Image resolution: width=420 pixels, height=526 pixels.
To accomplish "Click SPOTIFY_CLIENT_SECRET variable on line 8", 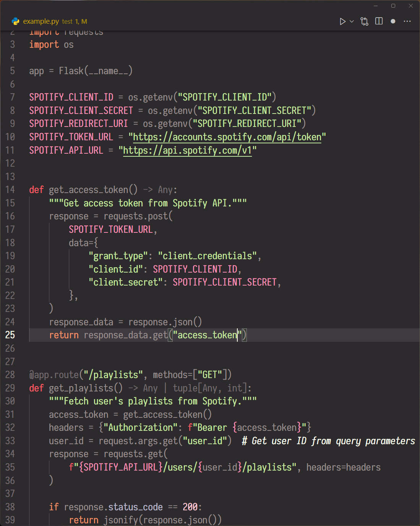I will tap(81, 110).
